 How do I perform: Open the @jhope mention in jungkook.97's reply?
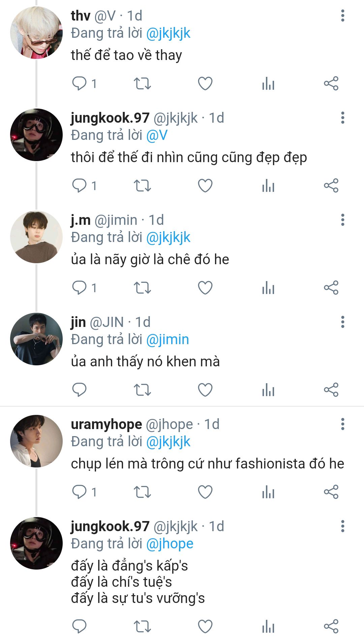click(170, 544)
